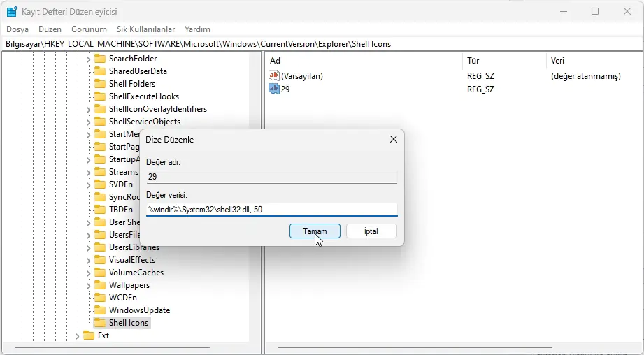Close the Dize Düzenle dialog
Screen dimensions: 644x355
pyautogui.click(x=394, y=140)
